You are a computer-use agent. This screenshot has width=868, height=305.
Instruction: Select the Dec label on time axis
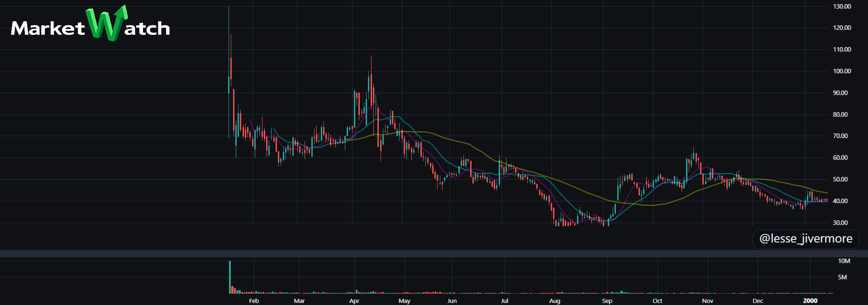click(758, 301)
